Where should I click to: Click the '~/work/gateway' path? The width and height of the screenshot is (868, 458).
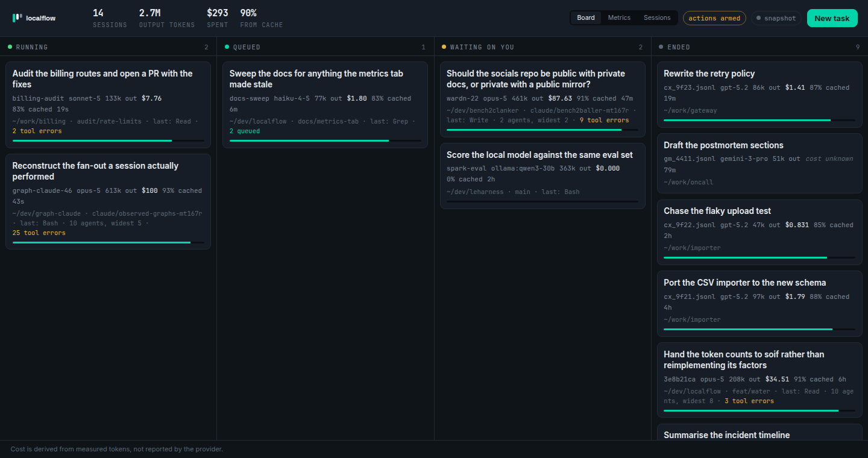pos(690,110)
